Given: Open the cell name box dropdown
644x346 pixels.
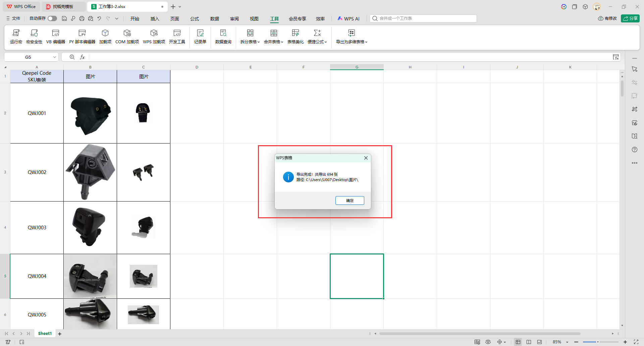Looking at the screenshot, I should click(x=54, y=57).
